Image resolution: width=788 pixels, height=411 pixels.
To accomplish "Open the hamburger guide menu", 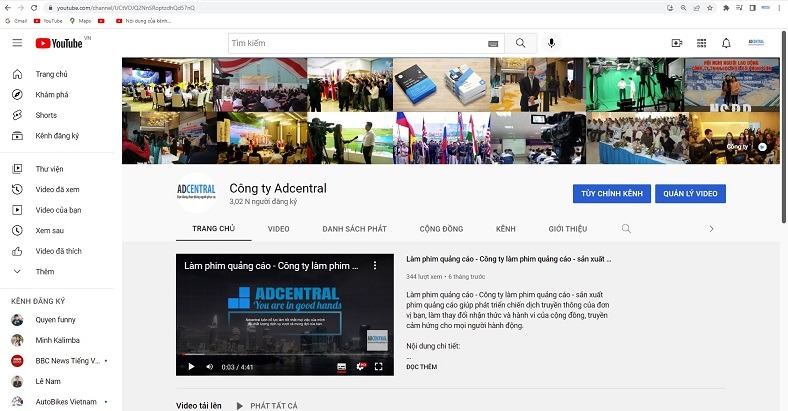I will click(x=17, y=43).
